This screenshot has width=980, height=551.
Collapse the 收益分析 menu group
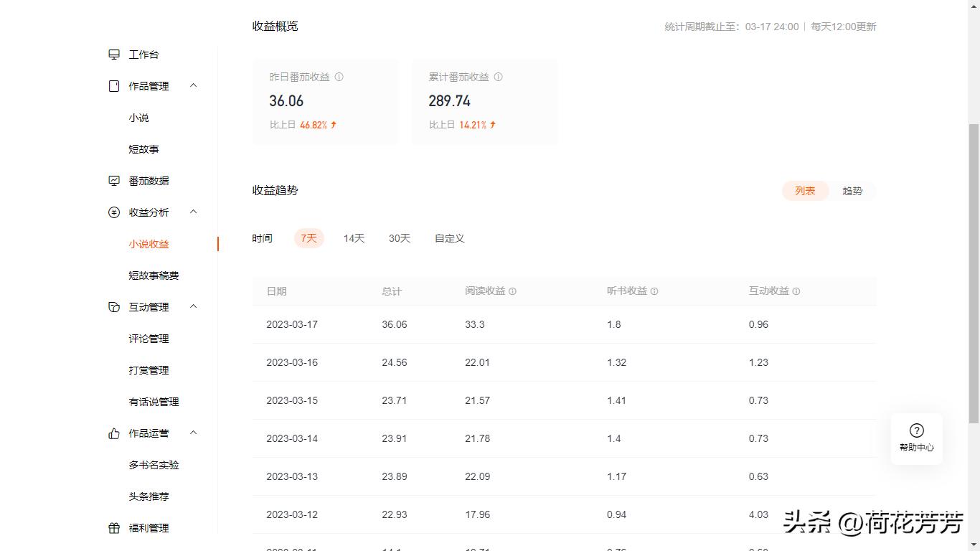point(193,212)
